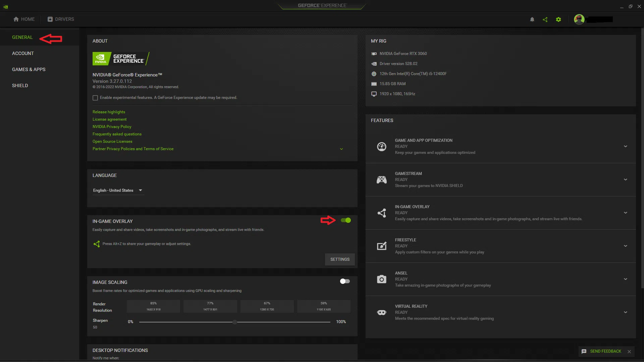Viewport: 644px width, 362px height.
Task: Open the notifications bell icon
Action: 532,19
